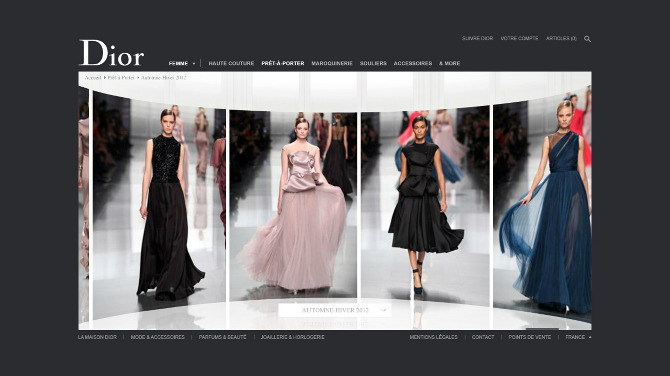Open the Haute Couture menu
The width and height of the screenshot is (670, 376).
[x=231, y=63]
